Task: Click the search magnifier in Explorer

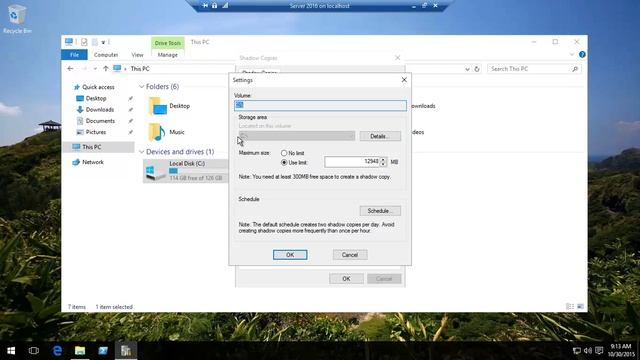Action: (x=575, y=69)
